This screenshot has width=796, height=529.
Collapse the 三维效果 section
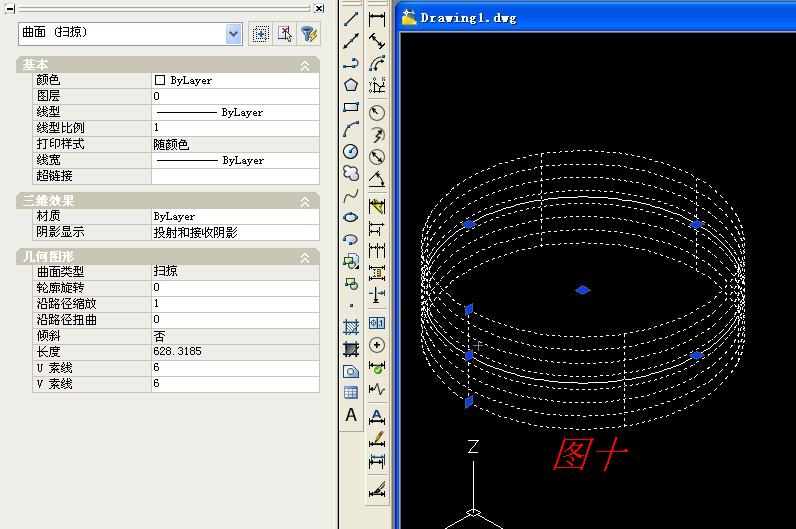coord(305,201)
